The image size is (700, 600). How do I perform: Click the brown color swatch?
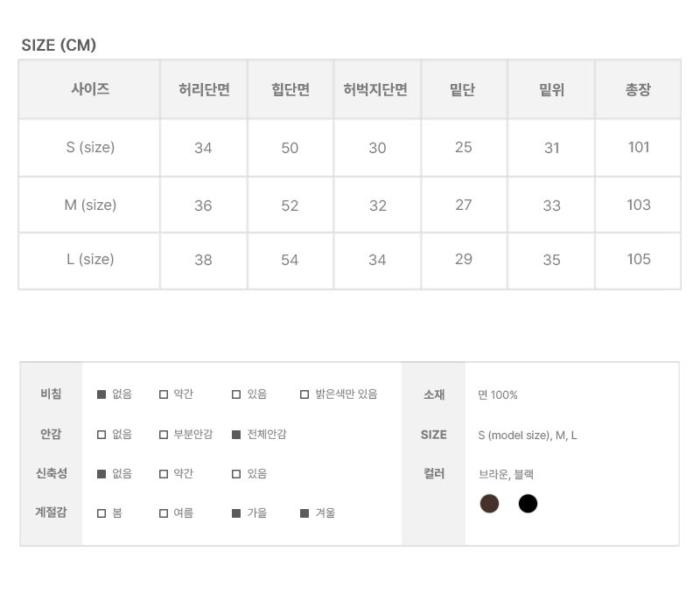(490, 504)
